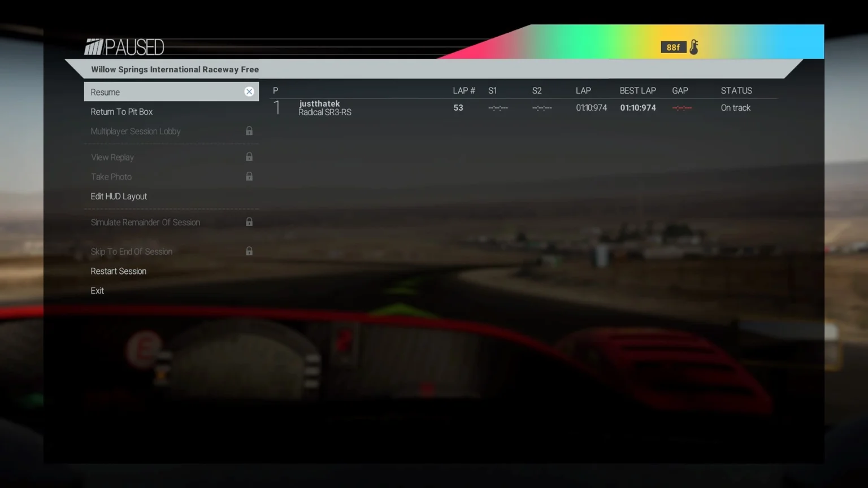Click the lock beside Skip To End Of Session
This screenshot has height=488, width=868.
tap(249, 251)
